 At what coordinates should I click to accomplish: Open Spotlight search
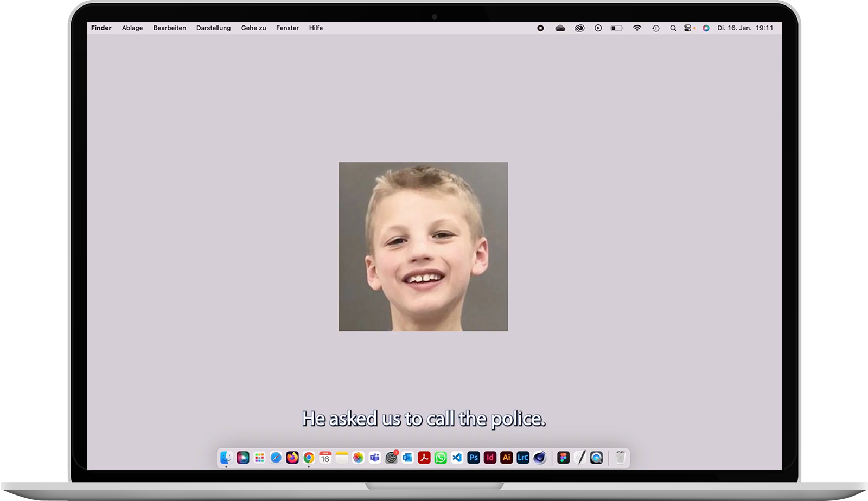673,28
